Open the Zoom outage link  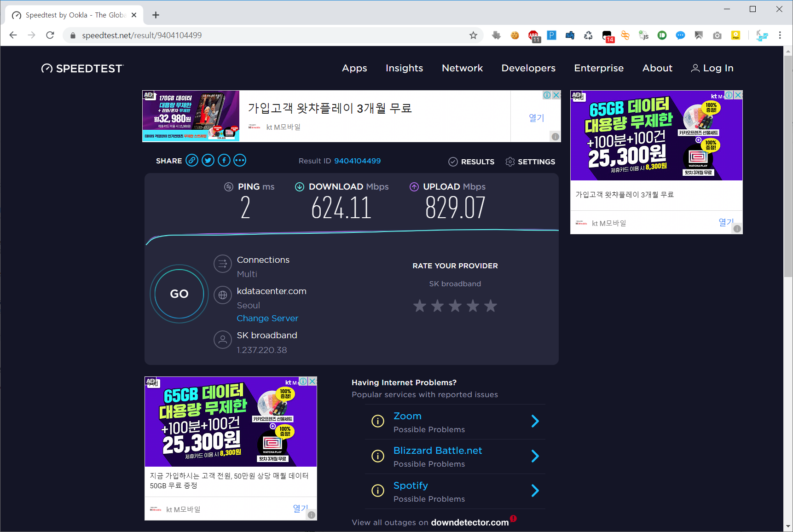point(407,416)
